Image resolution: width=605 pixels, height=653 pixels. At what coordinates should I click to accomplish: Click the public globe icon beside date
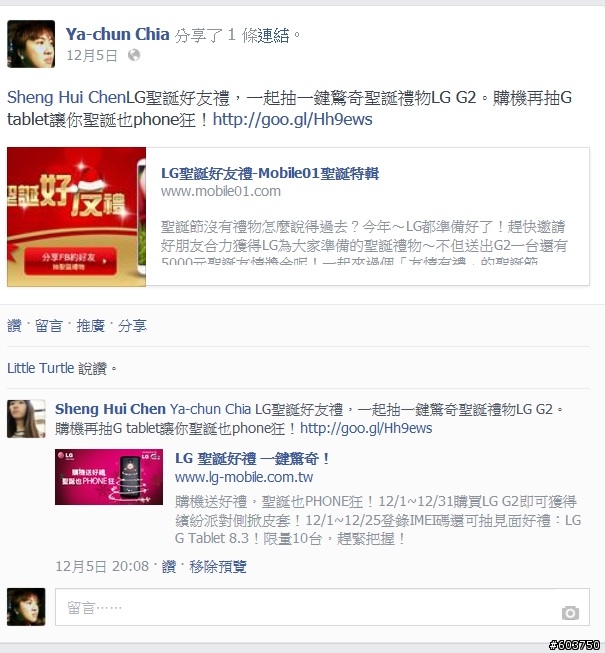[x=134, y=55]
